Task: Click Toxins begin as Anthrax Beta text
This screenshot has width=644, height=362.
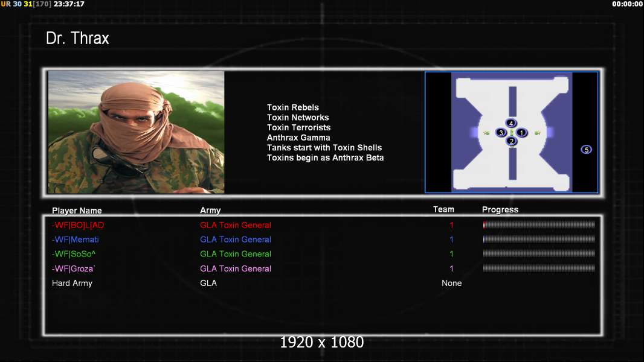Action: [325, 158]
